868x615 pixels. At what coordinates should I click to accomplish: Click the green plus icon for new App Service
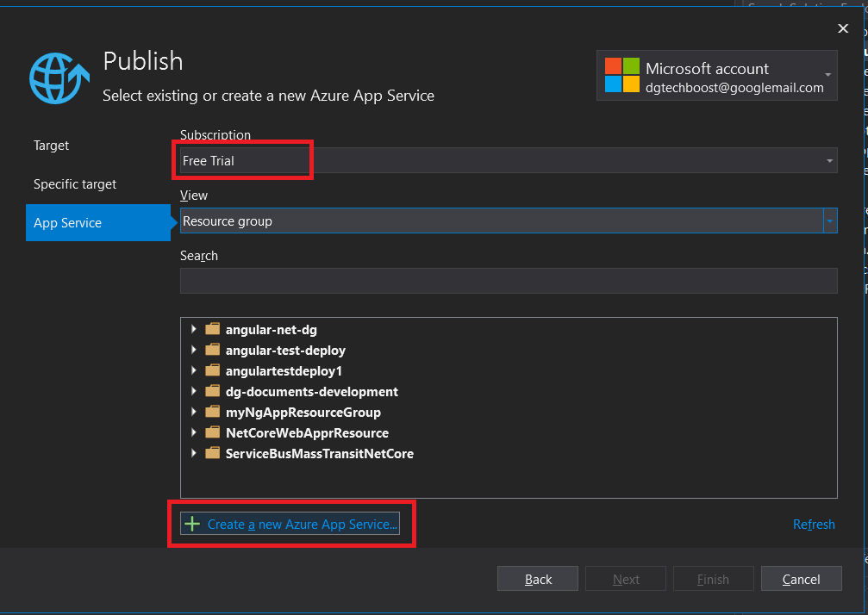(193, 524)
